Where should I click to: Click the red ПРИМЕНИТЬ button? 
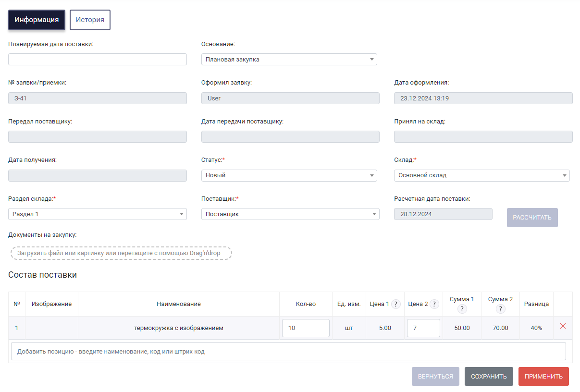pyautogui.click(x=543, y=377)
